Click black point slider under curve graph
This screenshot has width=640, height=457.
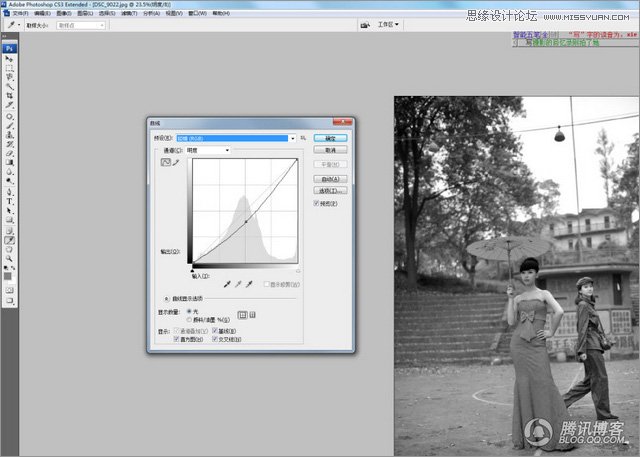(x=192, y=270)
